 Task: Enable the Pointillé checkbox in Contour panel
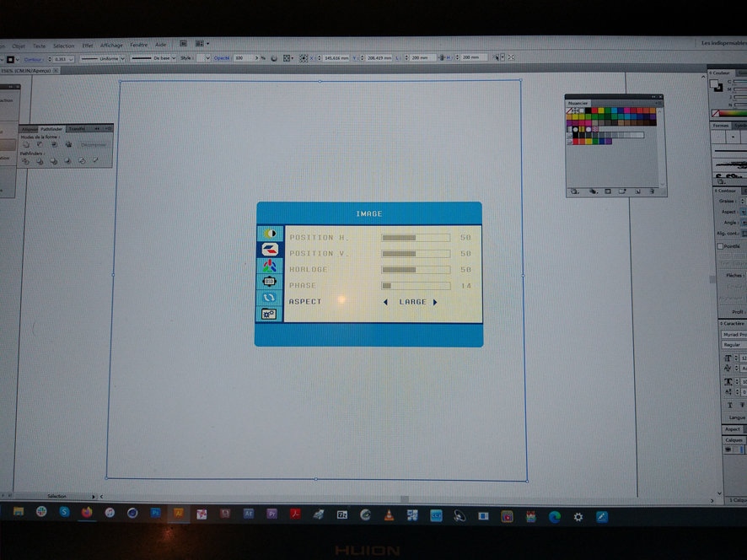pyautogui.click(x=720, y=246)
